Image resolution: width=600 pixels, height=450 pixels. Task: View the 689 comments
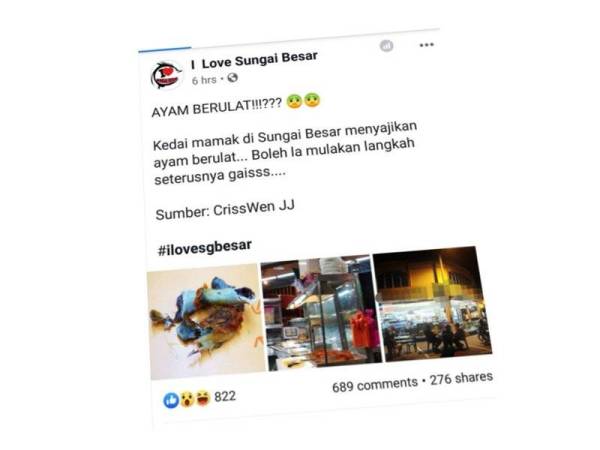click(375, 385)
